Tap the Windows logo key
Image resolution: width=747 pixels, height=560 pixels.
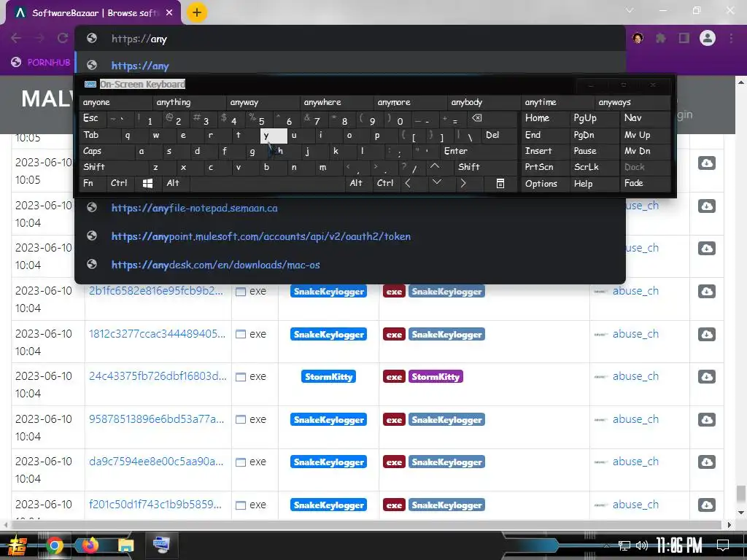pyautogui.click(x=147, y=183)
